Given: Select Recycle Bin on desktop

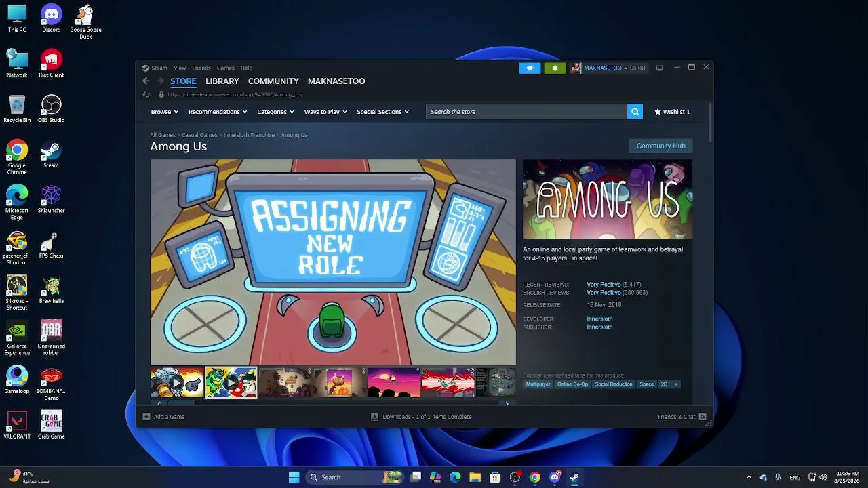Looking at the screenshot, I should [17, 109].
